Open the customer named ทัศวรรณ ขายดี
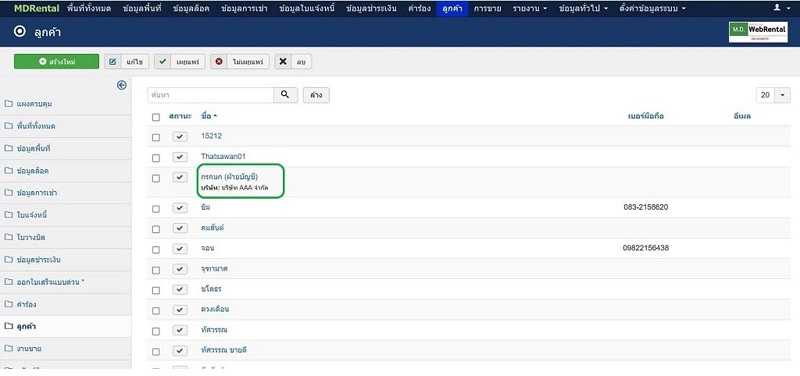 [224, 350]
